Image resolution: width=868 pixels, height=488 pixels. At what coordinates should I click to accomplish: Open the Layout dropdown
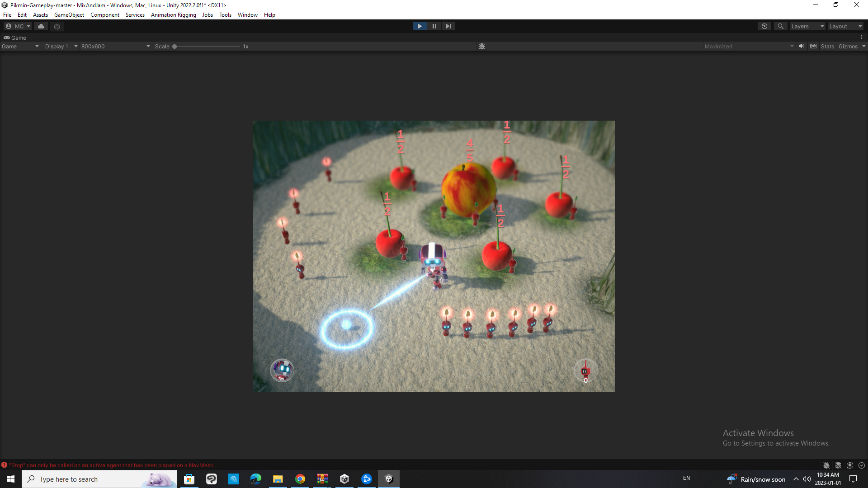[845, 26]
